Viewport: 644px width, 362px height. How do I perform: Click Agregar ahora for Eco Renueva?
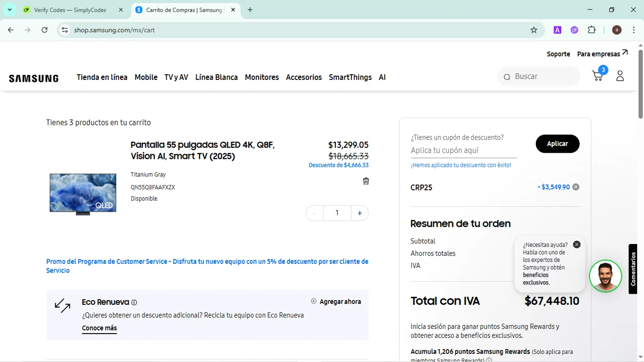[336, 301]
